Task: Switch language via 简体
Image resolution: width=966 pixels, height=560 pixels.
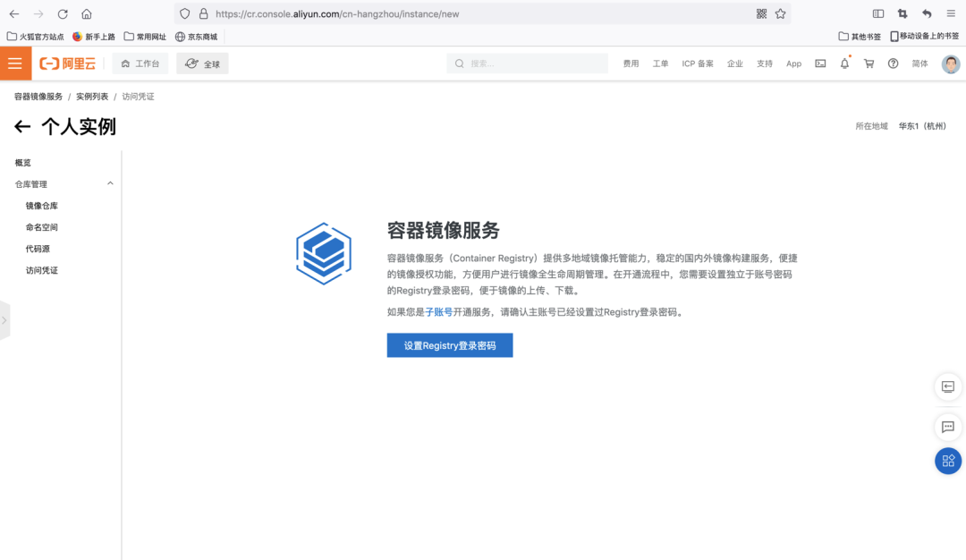Action: (x=919, y=64)
